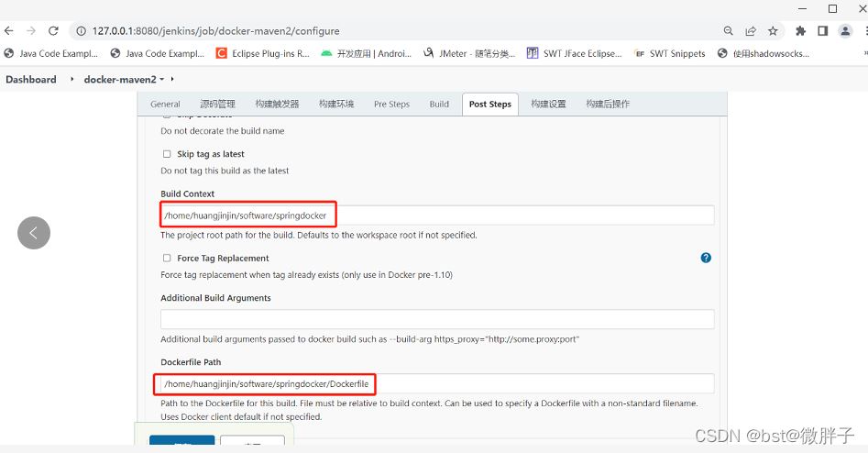Click the share page icon in address bar
This screenshot has height=453, width=868.
point(751,30)
